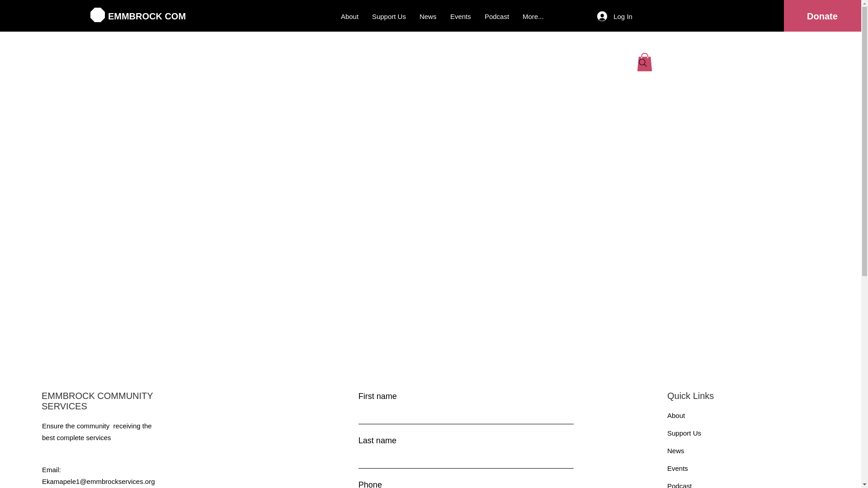Click the Log In user avatar icon
The width and height of the screenshot is (868, 488).
[x=602, y=16]
